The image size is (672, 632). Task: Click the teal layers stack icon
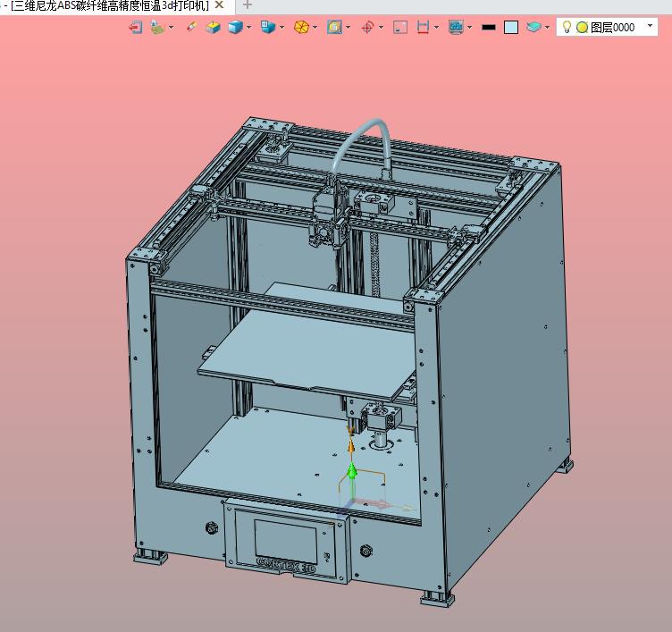click(x=534, y=28)
